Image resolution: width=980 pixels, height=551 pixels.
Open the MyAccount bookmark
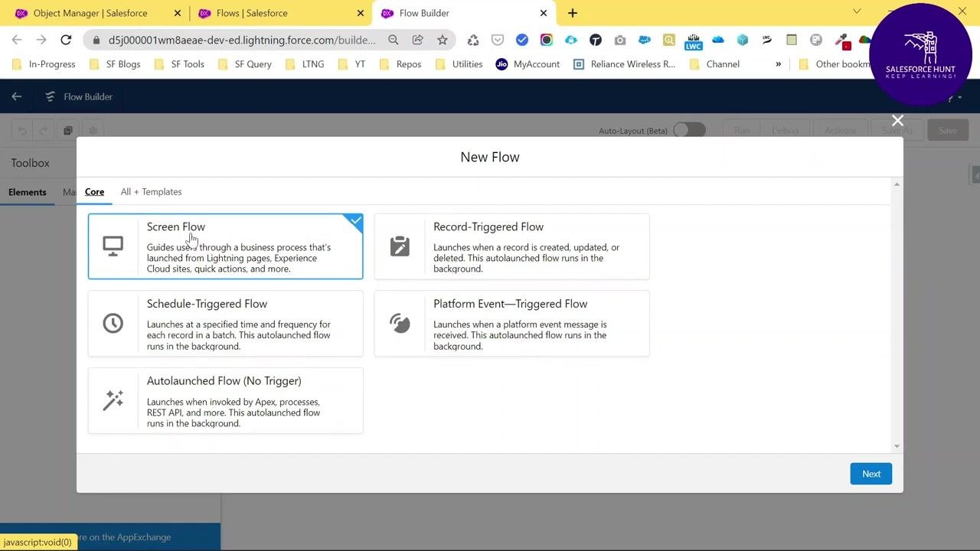coord(528,64)
